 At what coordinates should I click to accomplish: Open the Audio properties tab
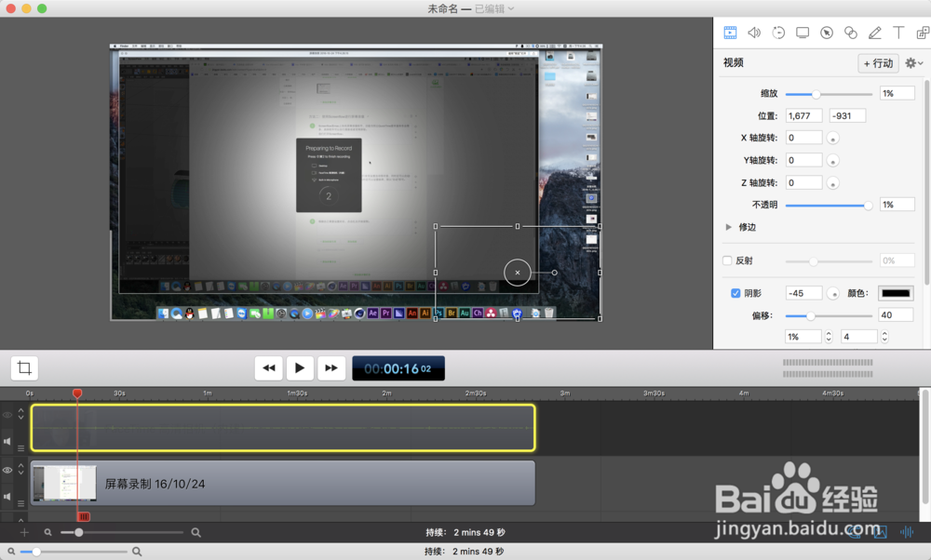pos(754,33)
